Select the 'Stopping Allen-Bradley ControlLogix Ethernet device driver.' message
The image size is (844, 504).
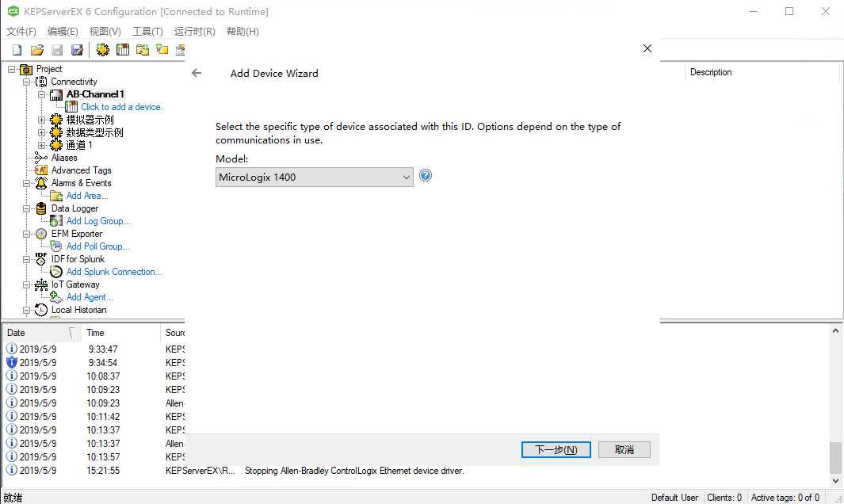[x=354, y=471]
